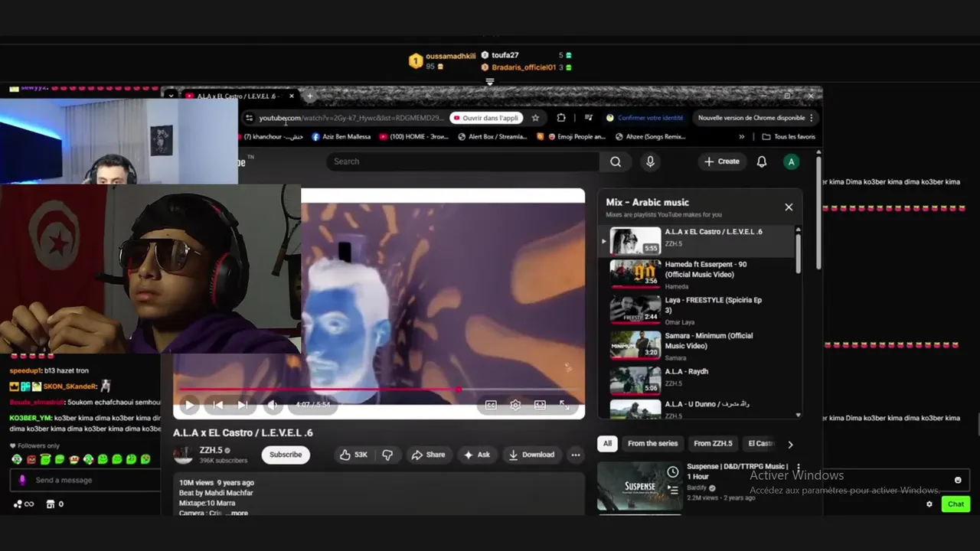This screenshot has width=980, height=551.
Task: Open Nouvelle version de Chrome disponible menu
Action: [x=756, y=118]
